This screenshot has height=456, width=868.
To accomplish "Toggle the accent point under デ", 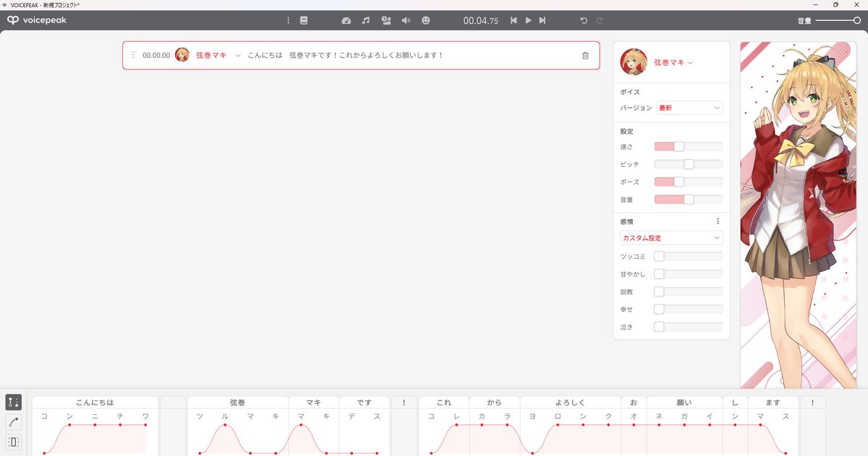I will coord(352,453).
